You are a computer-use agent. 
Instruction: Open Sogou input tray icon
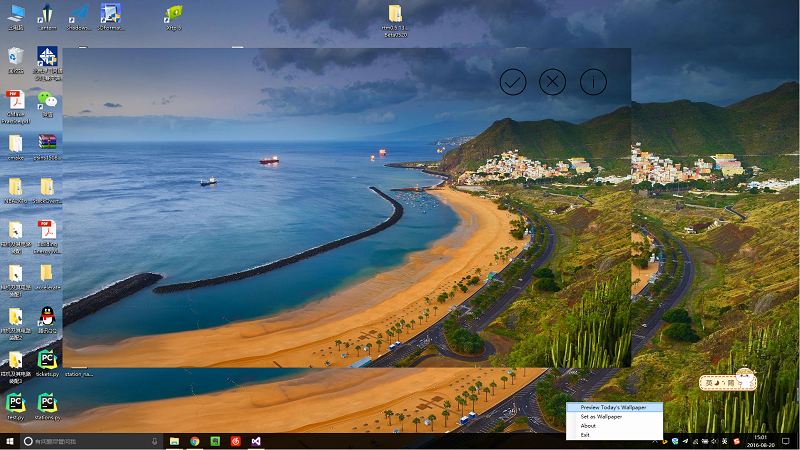click(736, 441)
